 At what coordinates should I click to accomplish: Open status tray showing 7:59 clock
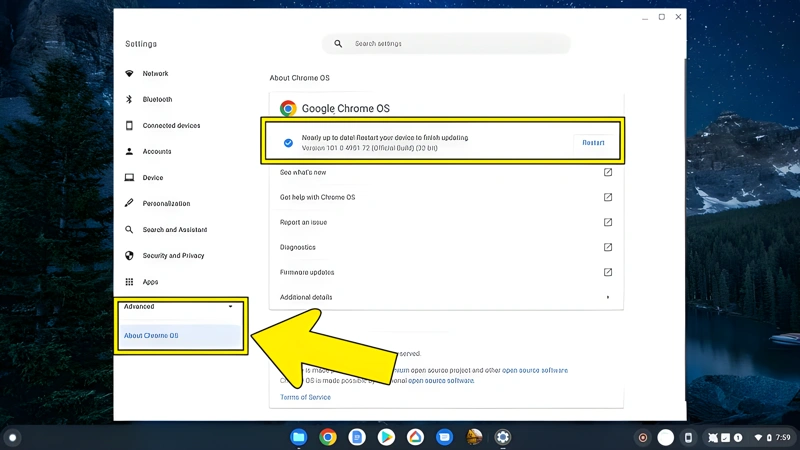click(x=774, y=438)
